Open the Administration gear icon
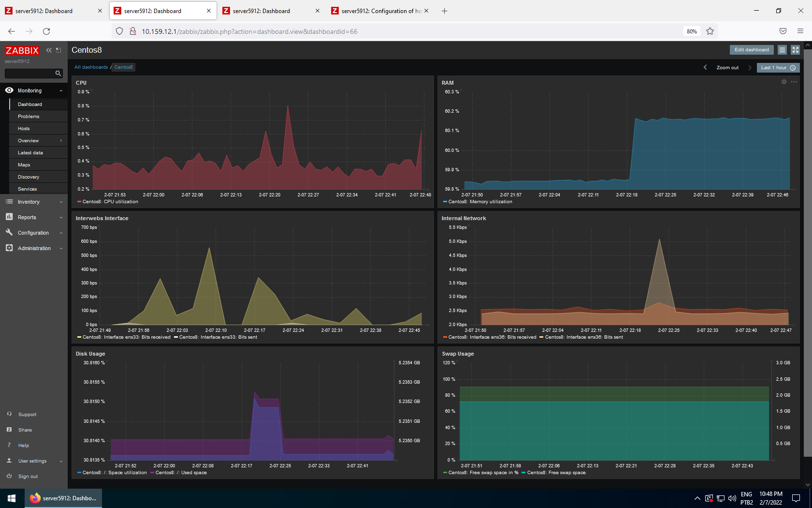Image resolution: width=812 pixels, height=508 pixels. pos(9,248)
